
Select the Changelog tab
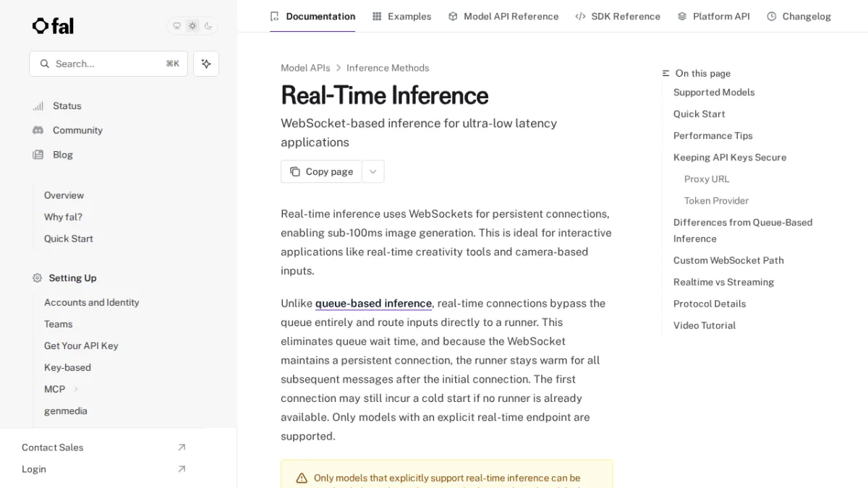pyautogui.click(x=799, y=16)
